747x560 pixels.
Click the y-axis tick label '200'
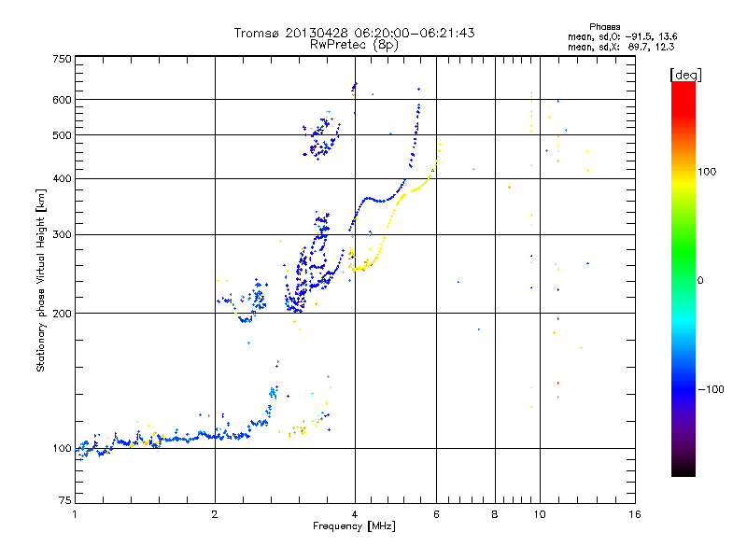(62, 314)
